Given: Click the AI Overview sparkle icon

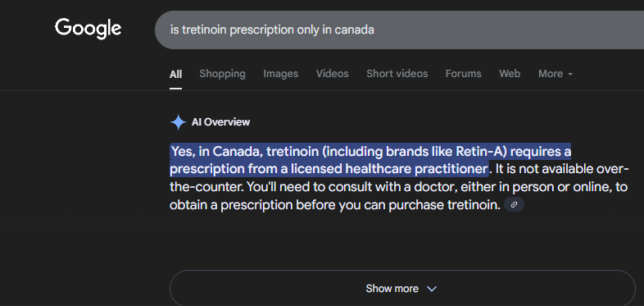Looking at the screenshot, I should (179, 122).
